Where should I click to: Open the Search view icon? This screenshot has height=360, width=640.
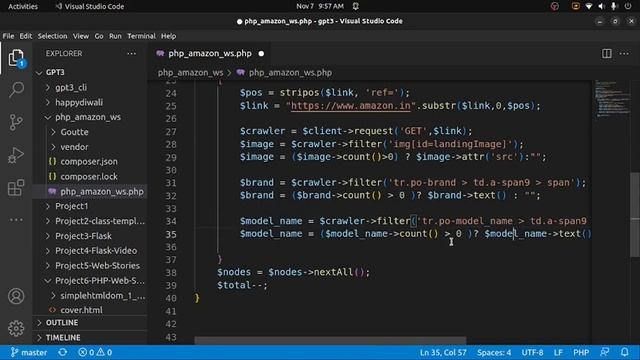[x=16, y=89]
